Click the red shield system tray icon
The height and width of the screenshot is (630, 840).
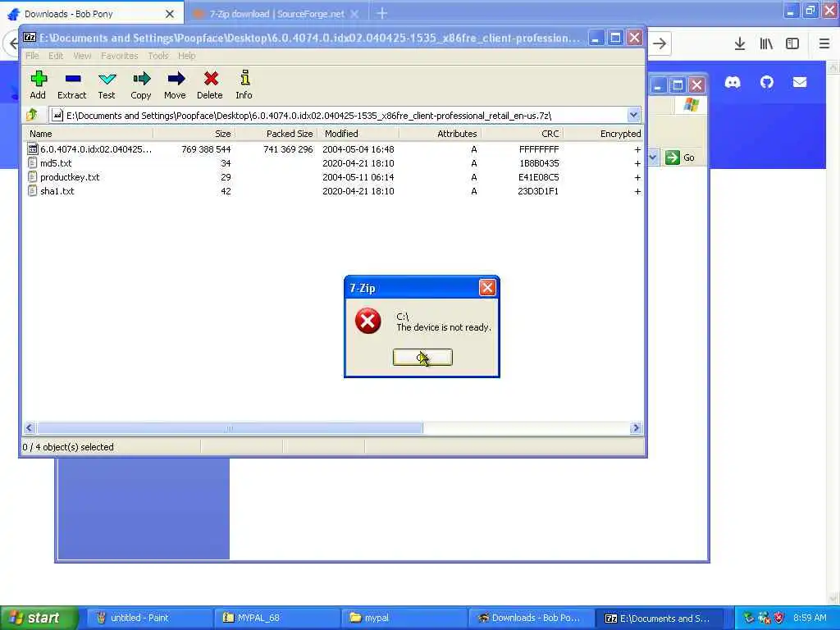(x=778, y=619)
